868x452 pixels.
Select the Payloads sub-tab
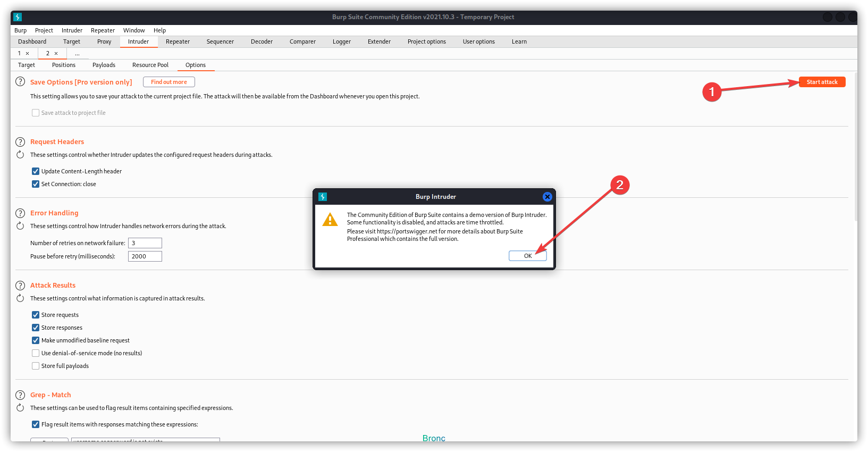coord(104,65)
